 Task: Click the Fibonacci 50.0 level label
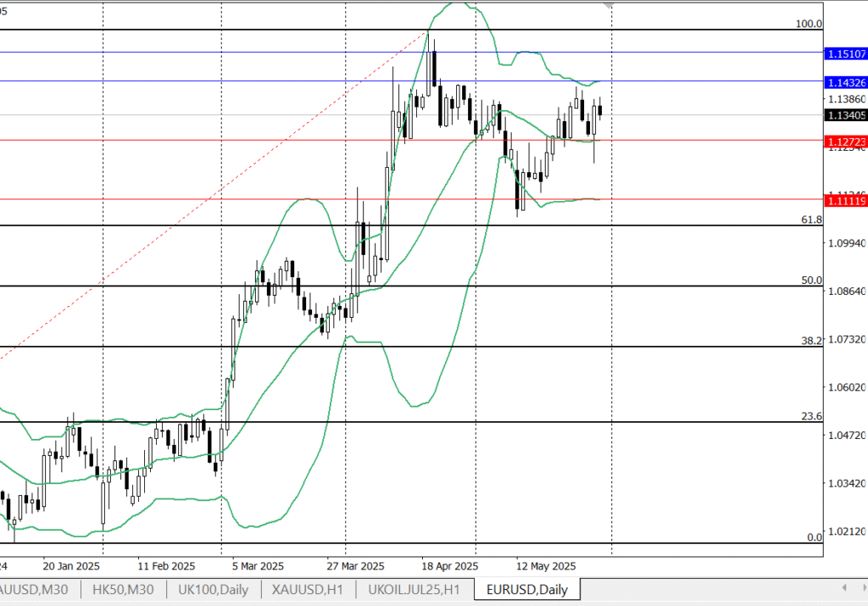coord(811,280)
